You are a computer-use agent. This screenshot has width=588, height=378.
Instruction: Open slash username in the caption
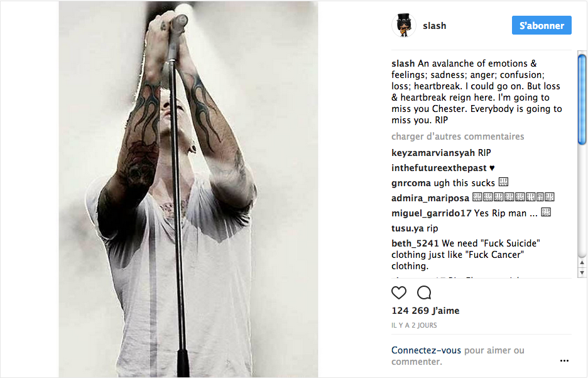click(x=403, y=64)
